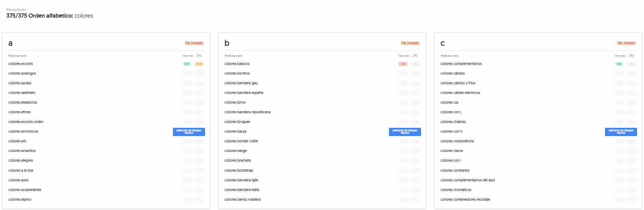Click the 'Palabras clave' header in card c
The image size is (644, 210).
coord(449,56)
